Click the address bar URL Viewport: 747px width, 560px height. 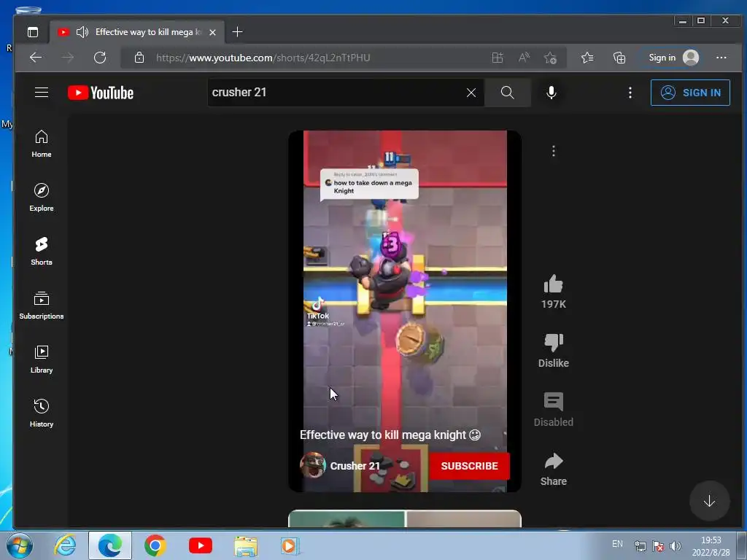pos(263,58)
